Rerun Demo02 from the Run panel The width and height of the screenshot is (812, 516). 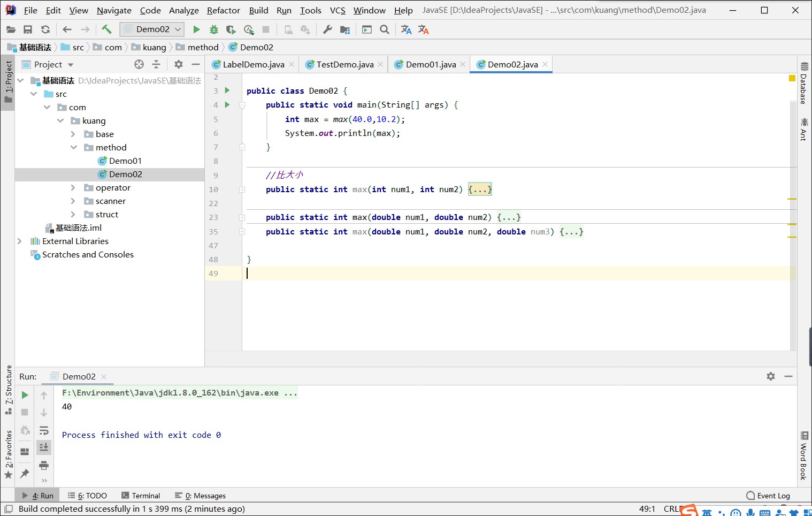[25, 395]
